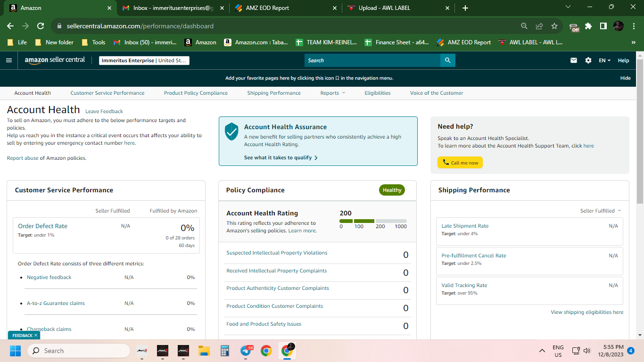Open Chrome tab search chevron
The height and width of the screenshot is (362, 644).
[x=568, y=7]
